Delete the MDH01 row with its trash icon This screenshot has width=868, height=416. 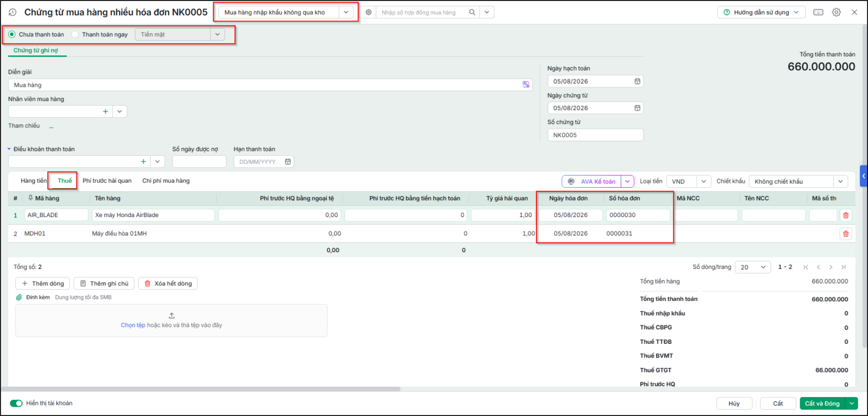pyautogui.click(x=846, y=234)
